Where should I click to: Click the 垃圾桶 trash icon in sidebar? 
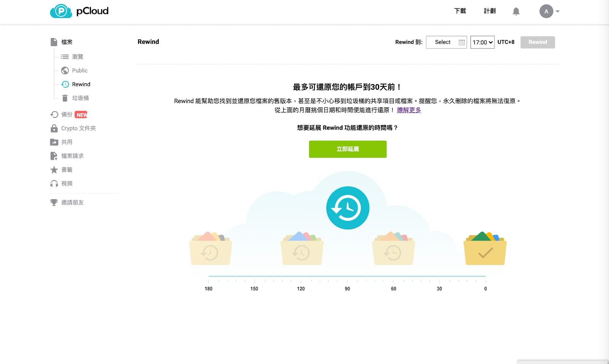[x=65, y=98]
